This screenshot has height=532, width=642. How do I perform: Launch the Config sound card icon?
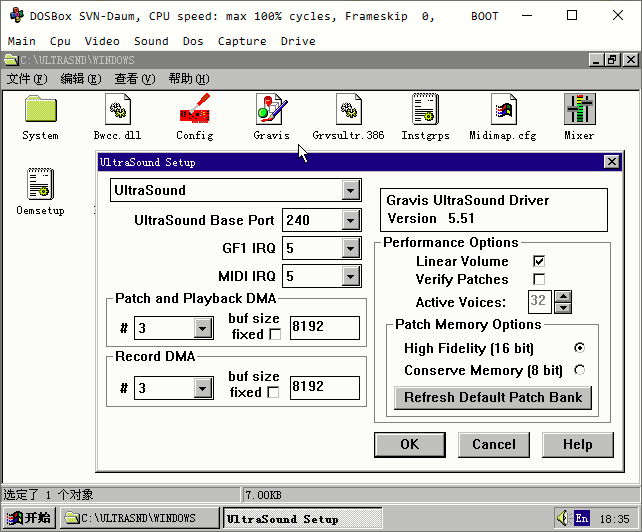[x=195, y=109]
